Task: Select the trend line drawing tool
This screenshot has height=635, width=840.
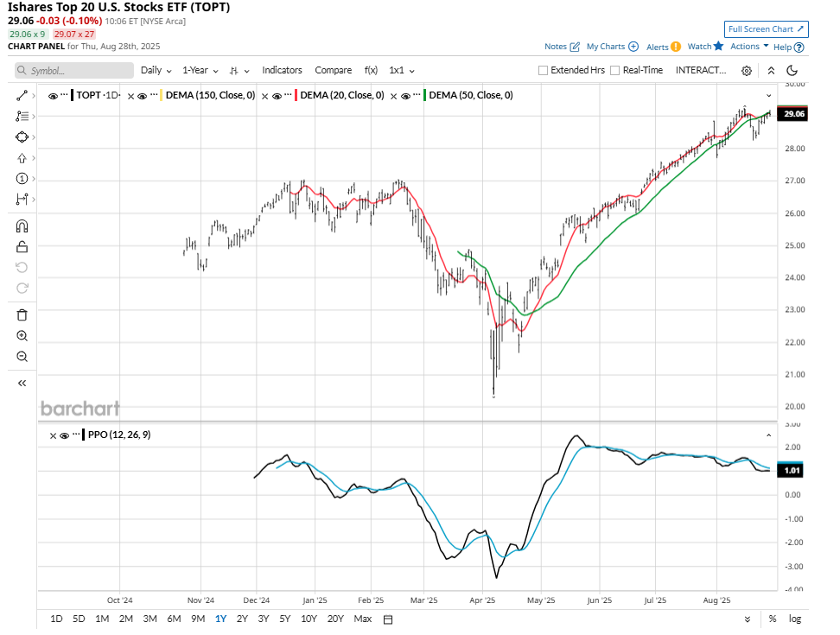Action: coord(22,96)
